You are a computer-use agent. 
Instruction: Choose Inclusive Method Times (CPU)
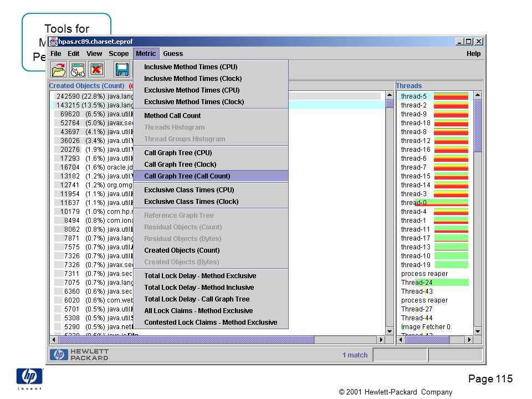click(x=211, y=67)
